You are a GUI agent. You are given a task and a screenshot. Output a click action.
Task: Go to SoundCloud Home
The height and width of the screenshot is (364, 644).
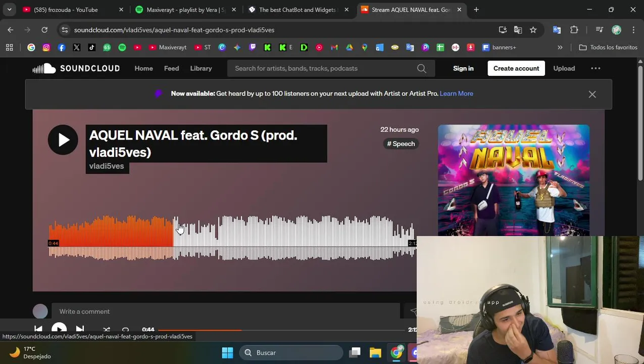coord(143,68)
